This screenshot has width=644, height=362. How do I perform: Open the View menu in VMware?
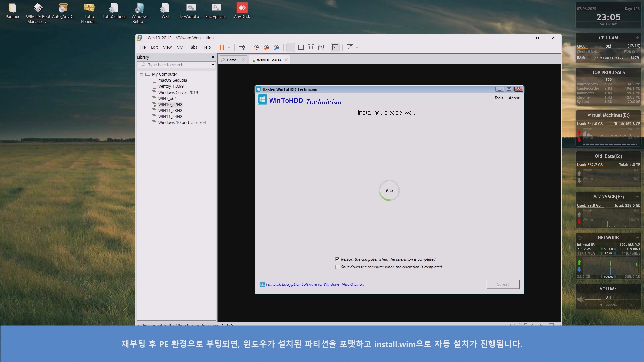tap(167, 47)
